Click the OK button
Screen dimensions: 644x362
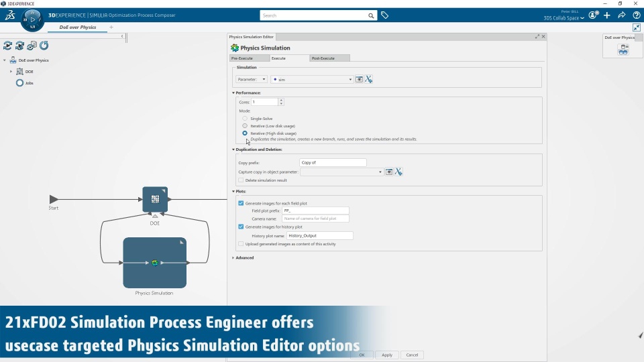pos(362,355)
